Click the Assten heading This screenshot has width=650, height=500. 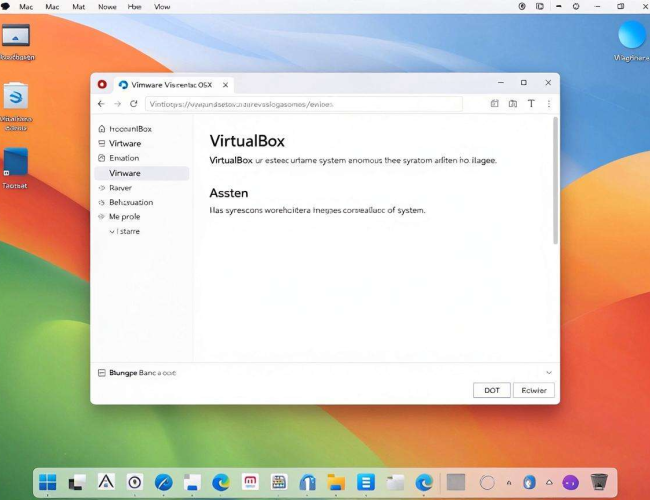pyautogui.click(x=229, y=193)
